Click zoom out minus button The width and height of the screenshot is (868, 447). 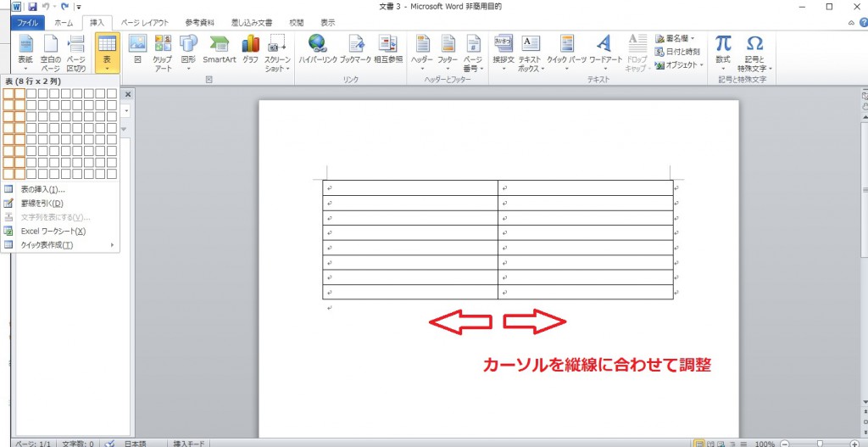click(786, 444)
